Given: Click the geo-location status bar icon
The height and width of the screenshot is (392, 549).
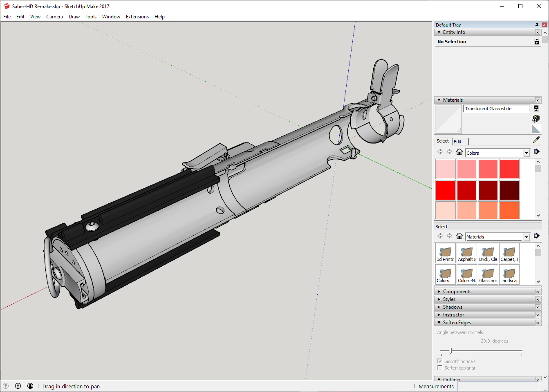Looking at the screenshot, I should tap(6, 386).
